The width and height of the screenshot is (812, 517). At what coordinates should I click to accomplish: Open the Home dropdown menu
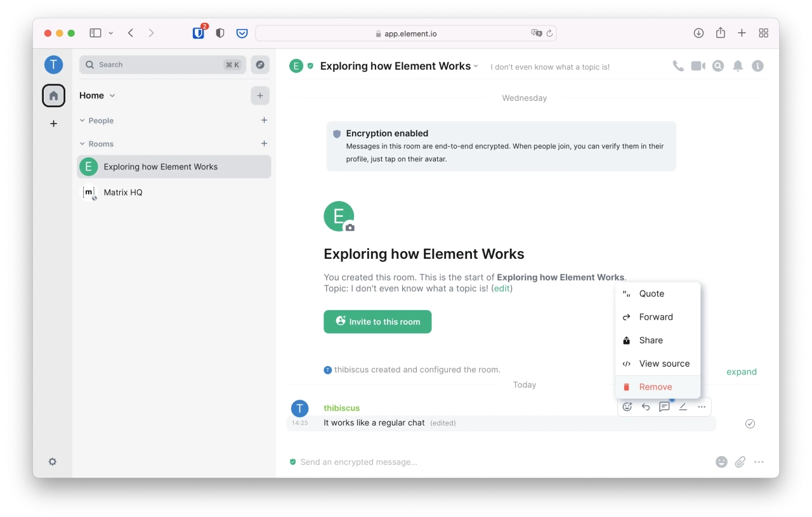click(97, 96)
